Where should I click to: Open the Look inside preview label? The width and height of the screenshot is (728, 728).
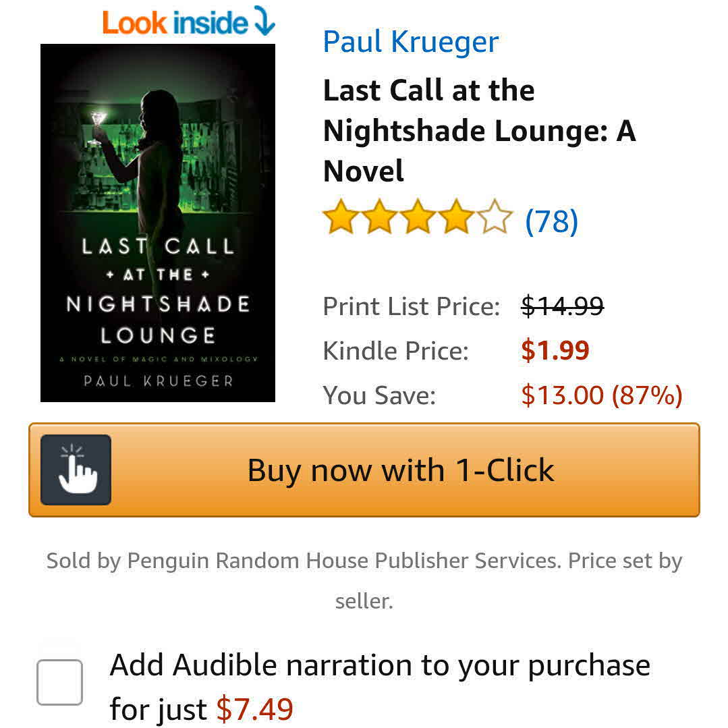point(175,22)
